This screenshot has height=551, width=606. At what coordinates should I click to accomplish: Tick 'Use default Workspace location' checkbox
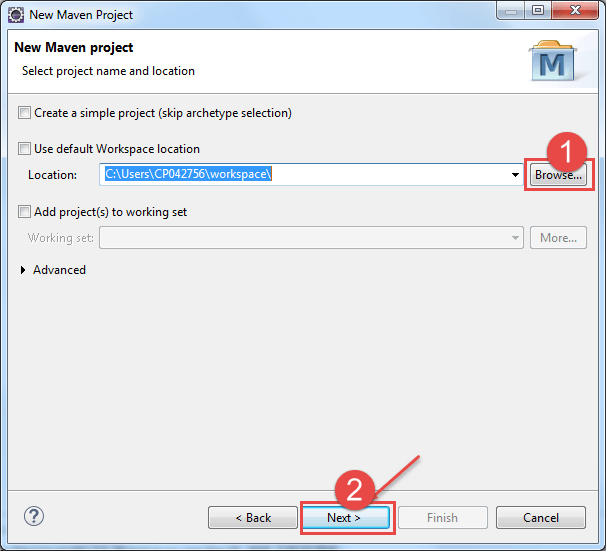tap(25, 149)
